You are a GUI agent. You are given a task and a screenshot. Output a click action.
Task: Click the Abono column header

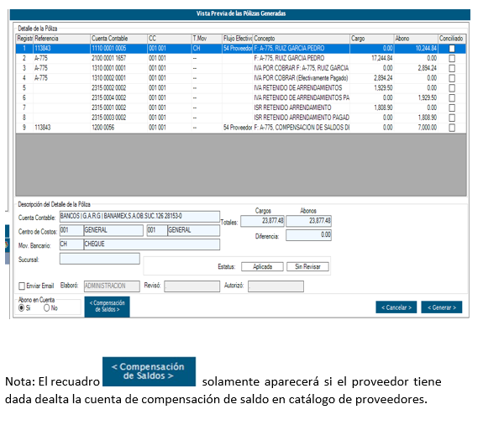pyautogui.click(x=416, y=39)
